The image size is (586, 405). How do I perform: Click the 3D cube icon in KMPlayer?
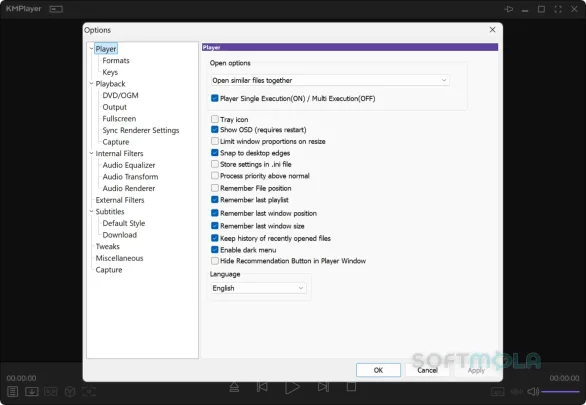click(x=70, y=391)
